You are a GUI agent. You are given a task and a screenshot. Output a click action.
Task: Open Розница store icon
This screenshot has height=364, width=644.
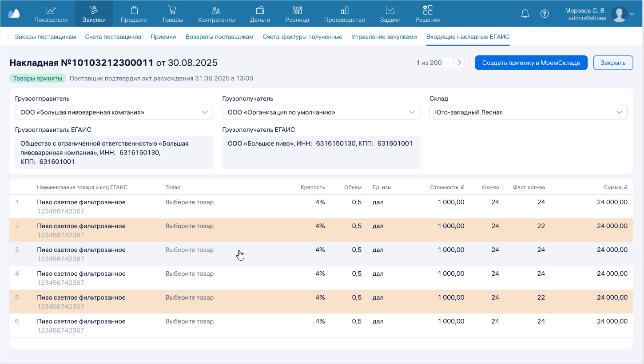pyautogui.click(x=297, y=10)
